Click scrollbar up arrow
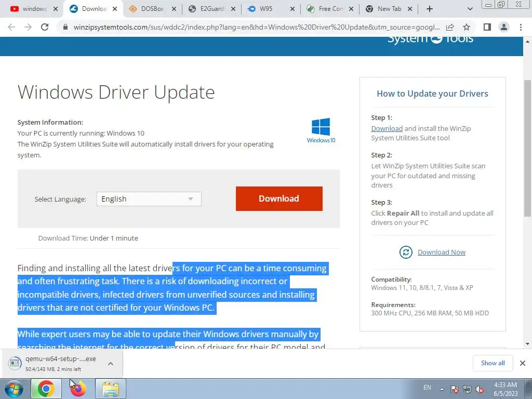 click(x=527, y=42)
